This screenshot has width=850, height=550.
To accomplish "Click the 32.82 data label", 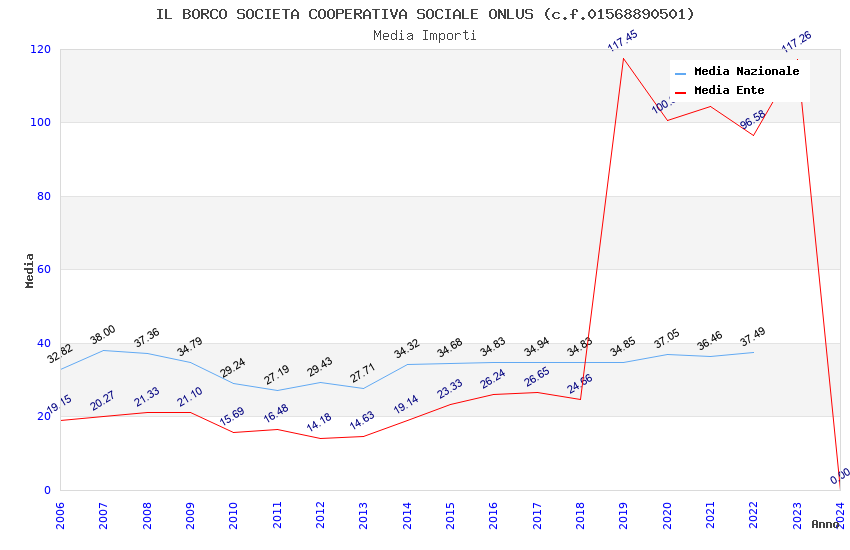I will (x=60, y=354).
